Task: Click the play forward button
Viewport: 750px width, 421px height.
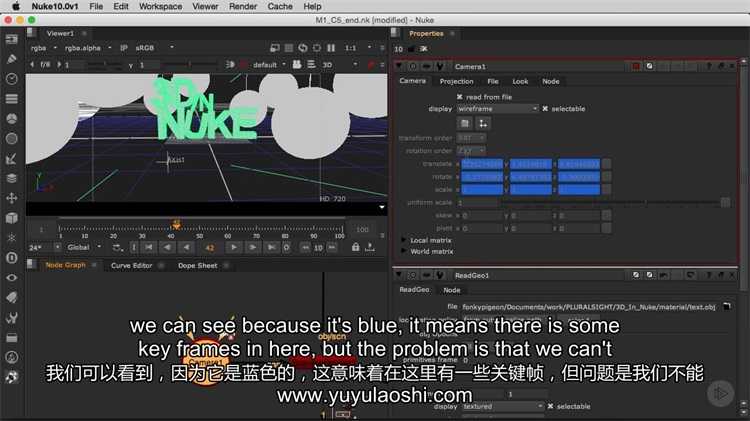Action: [233, 247]
